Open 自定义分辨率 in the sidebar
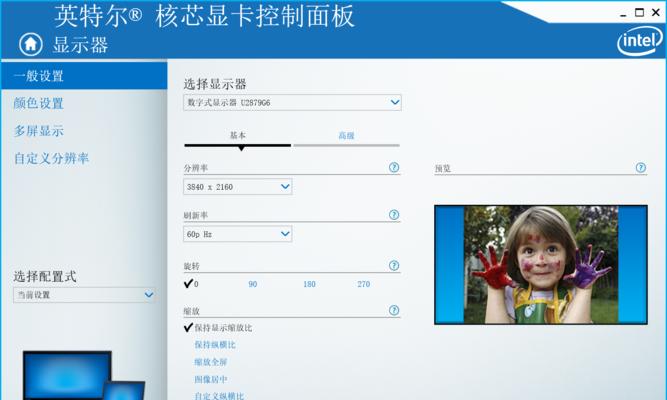This screenshot has width=667, height=400. (x=51, y=158)
